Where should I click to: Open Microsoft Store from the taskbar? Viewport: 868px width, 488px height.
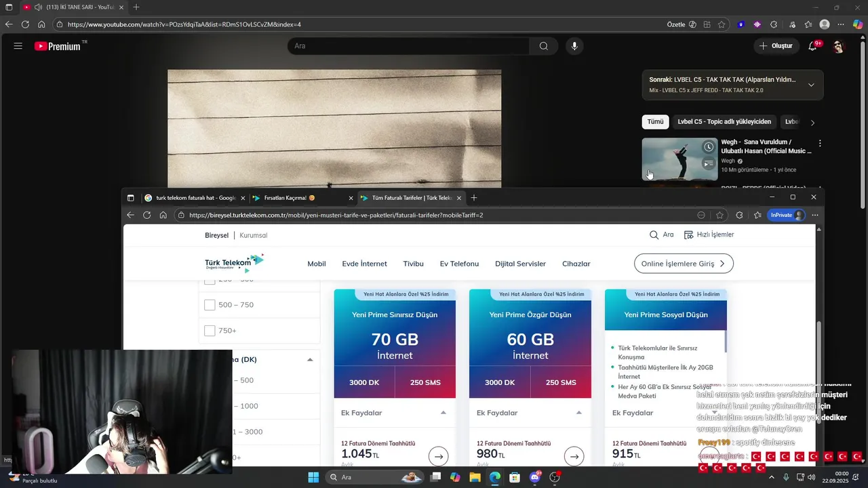515,477
